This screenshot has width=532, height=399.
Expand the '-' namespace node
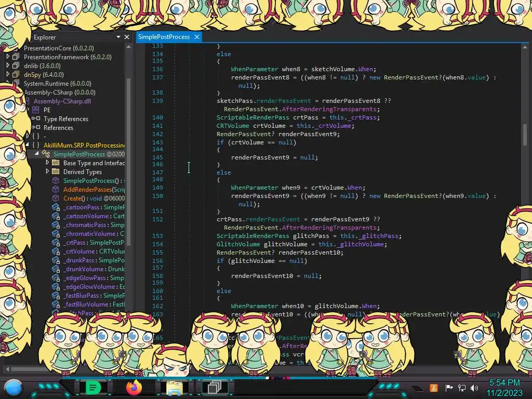[28, 136]
